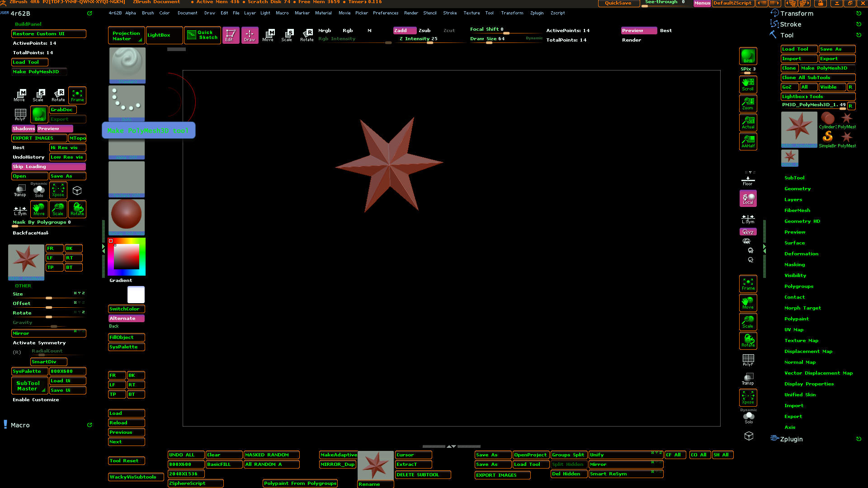Click the Frame icon on the right shelf
Screen dimensions: 868x488
[748, 283]
